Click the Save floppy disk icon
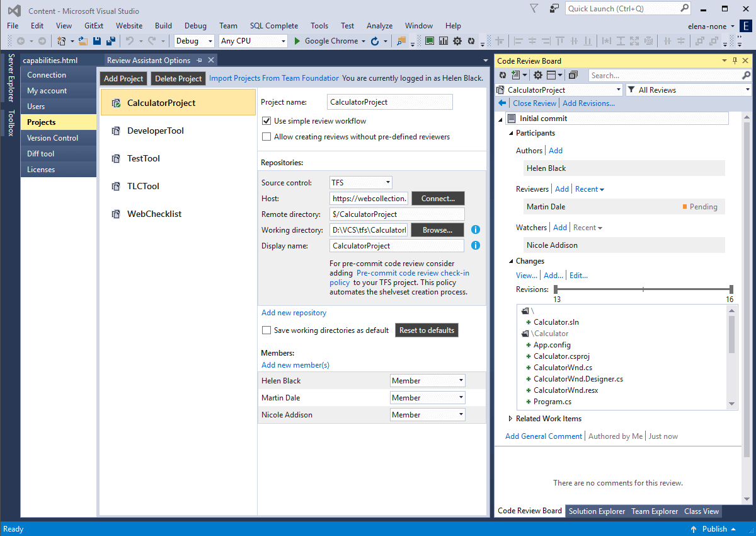 click(x=97, y=41)
